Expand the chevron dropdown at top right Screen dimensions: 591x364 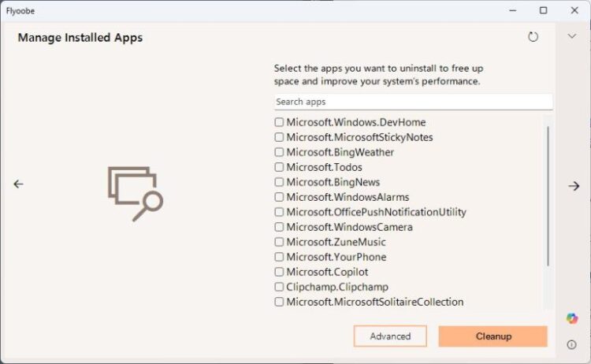click(x=572, y=36)
